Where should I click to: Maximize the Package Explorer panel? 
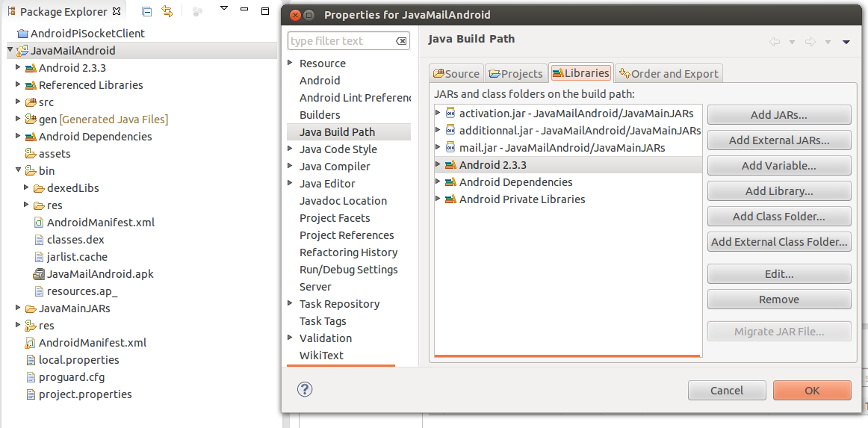coord(265,10)
